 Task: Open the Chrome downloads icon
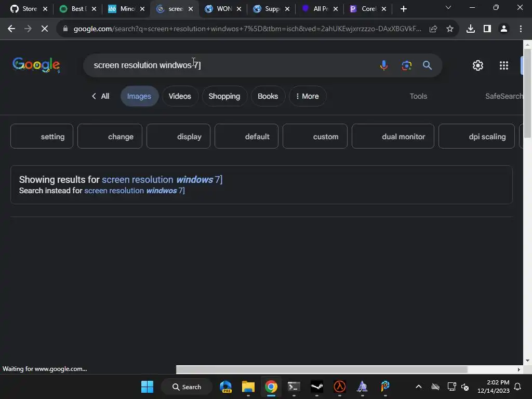[471, 29]
